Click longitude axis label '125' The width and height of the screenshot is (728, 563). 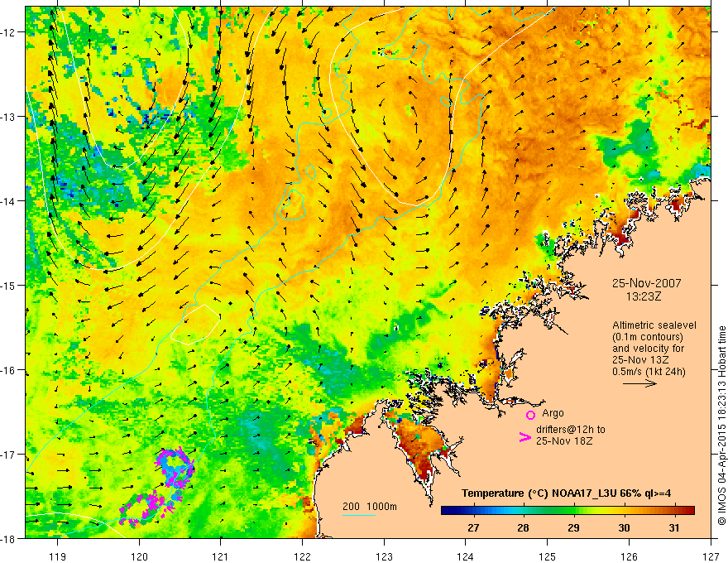click(548, 556)
